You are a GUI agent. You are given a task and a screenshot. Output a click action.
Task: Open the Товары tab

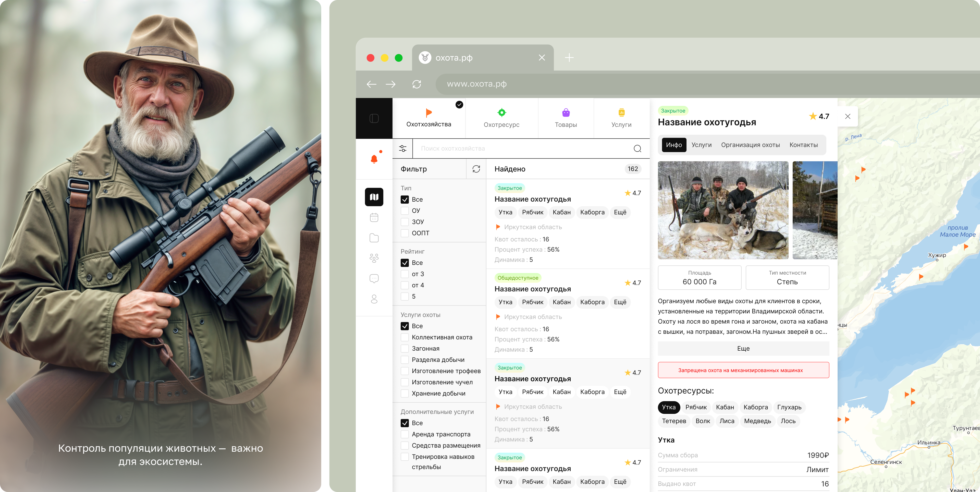(x=566, y=118)
